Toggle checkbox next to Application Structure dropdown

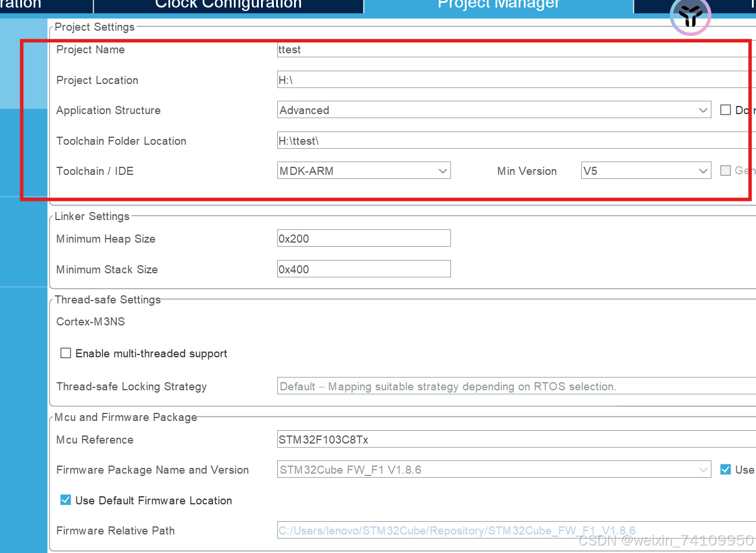point(725,110)
